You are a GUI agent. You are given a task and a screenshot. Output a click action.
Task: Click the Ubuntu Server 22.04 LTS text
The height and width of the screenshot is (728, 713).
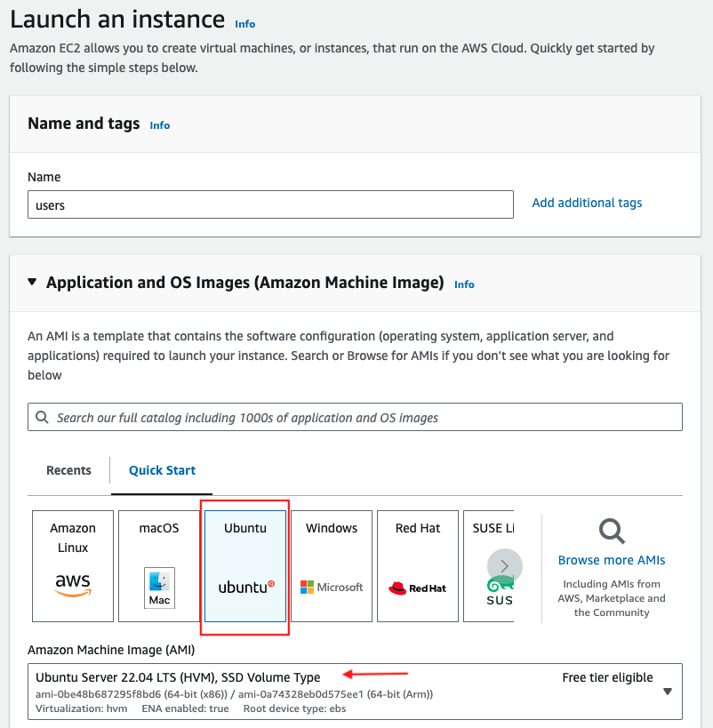click(x=178, y=678)
